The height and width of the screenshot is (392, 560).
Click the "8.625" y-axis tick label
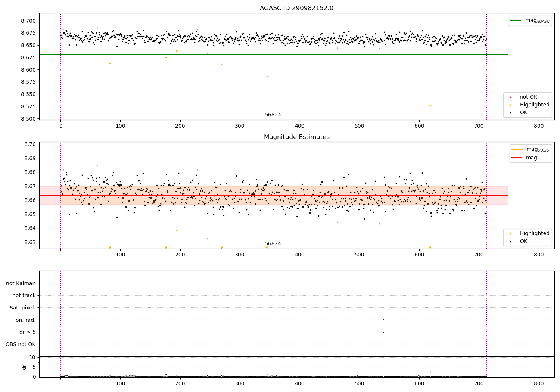[28, 57]
